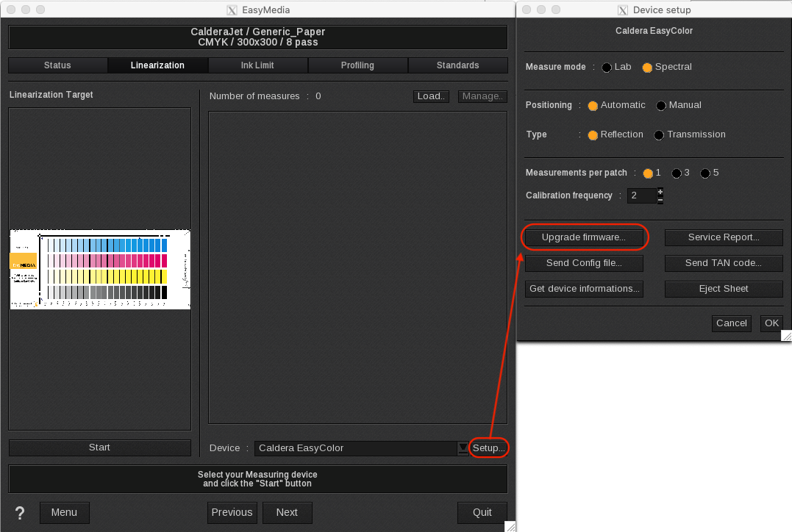
Task: Open the Setup device button
Action: coord(489,447)
